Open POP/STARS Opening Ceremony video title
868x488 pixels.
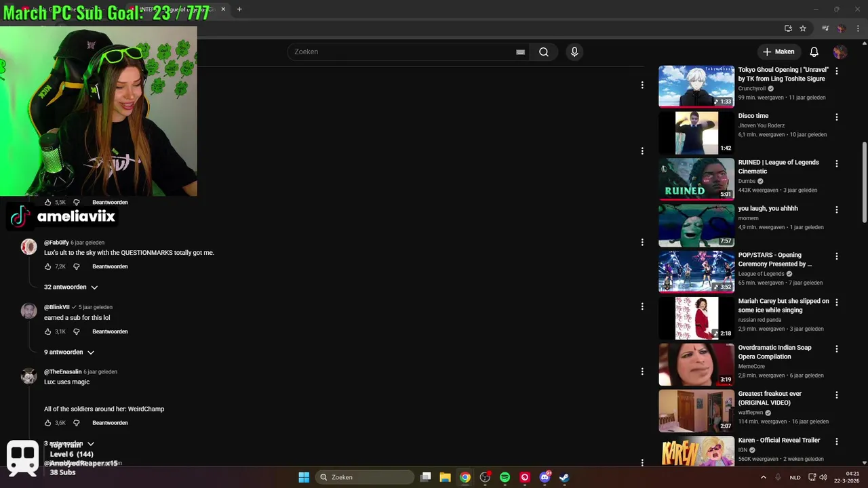(775, 260)
